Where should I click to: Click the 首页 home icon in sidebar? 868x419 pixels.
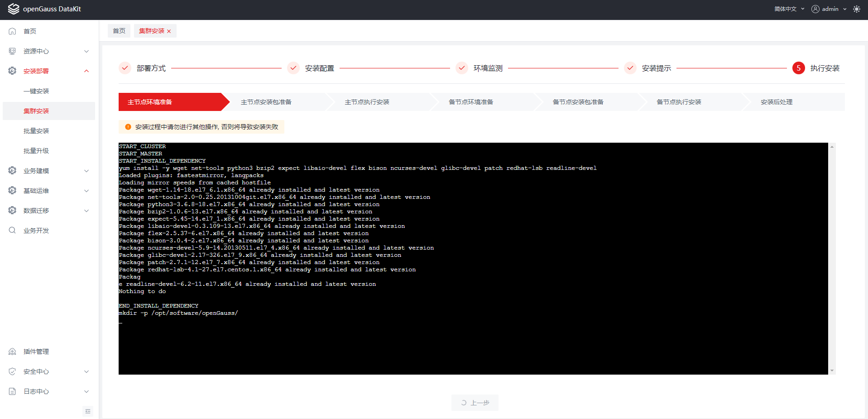(x=12, y=31)
